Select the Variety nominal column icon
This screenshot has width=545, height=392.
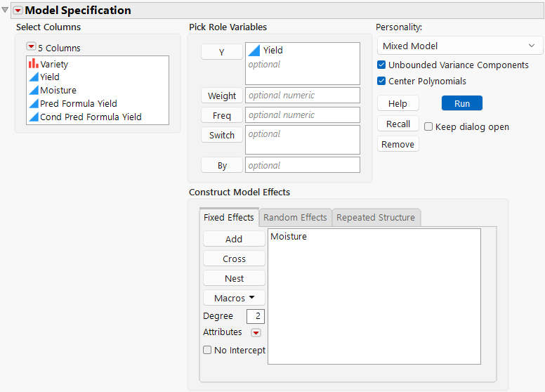coord(34,64)
